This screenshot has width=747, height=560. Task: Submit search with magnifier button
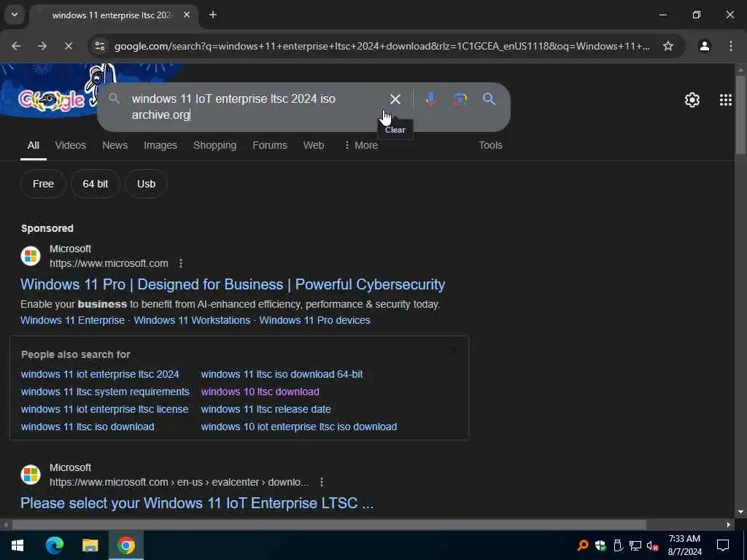489,99
